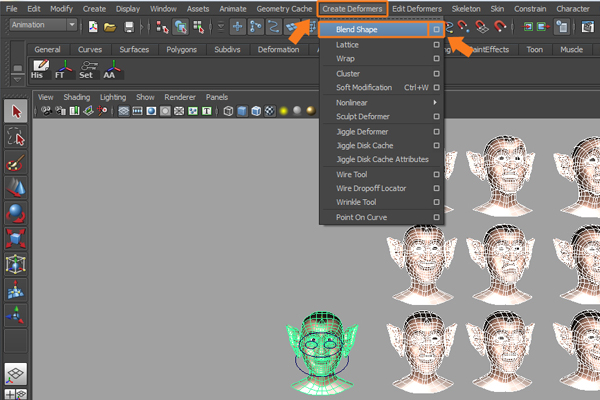The height and width of the screenshot is (400, 600).
Task: Activate the Move tool cone icon
Action: 16,188
